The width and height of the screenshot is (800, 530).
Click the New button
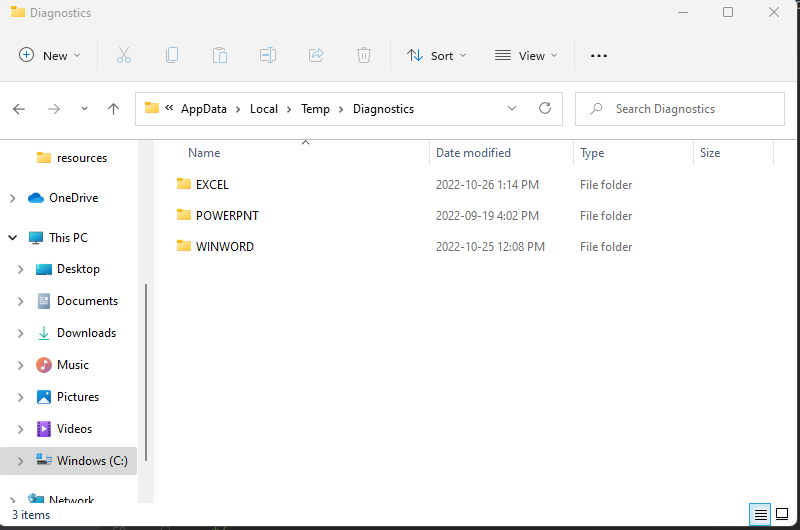pos(50,56)
